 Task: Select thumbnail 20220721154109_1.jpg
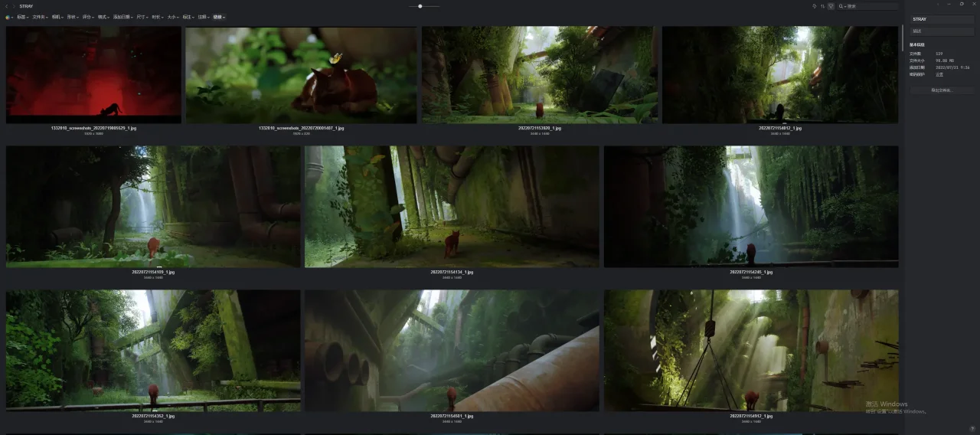click(x=153, y=207)
